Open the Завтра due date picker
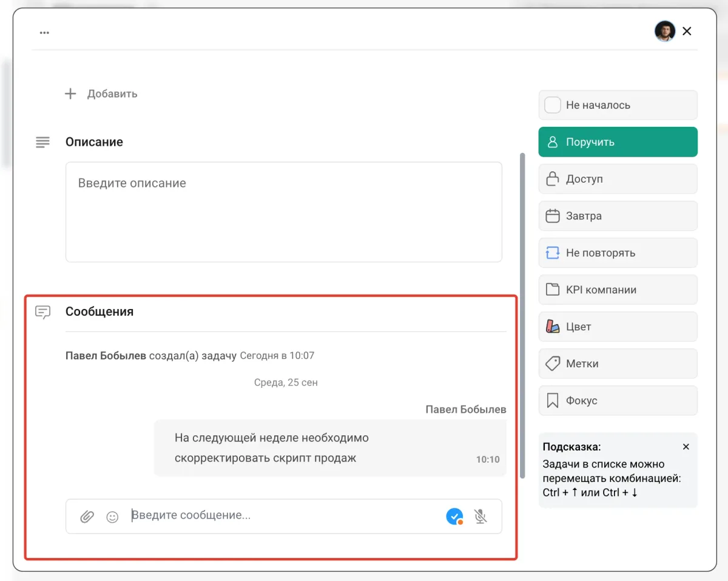Image resolution: width=728 pixels, height=581 pixels. (618, 216)
